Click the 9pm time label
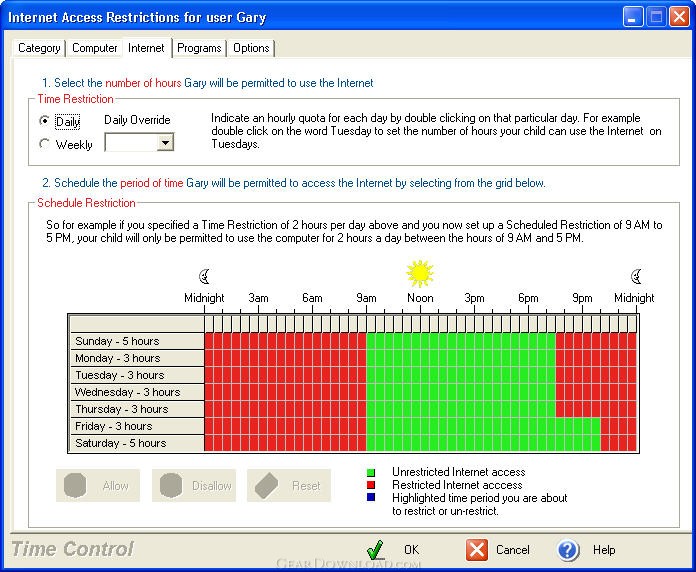 582,298
